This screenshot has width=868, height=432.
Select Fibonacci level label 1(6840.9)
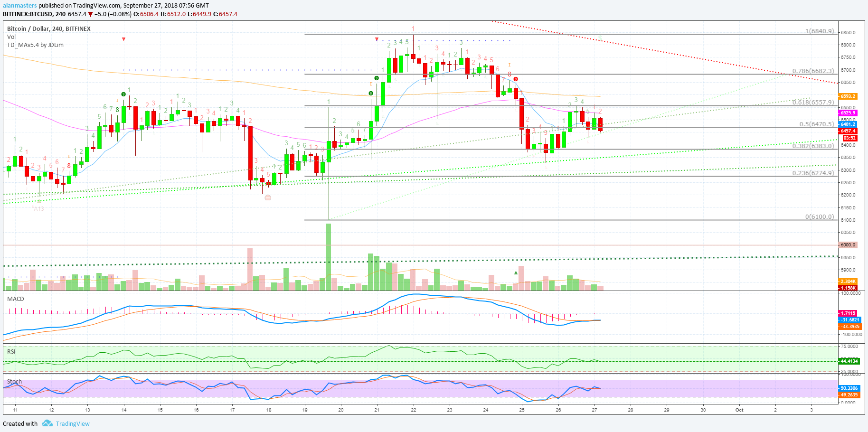[820, 31]
